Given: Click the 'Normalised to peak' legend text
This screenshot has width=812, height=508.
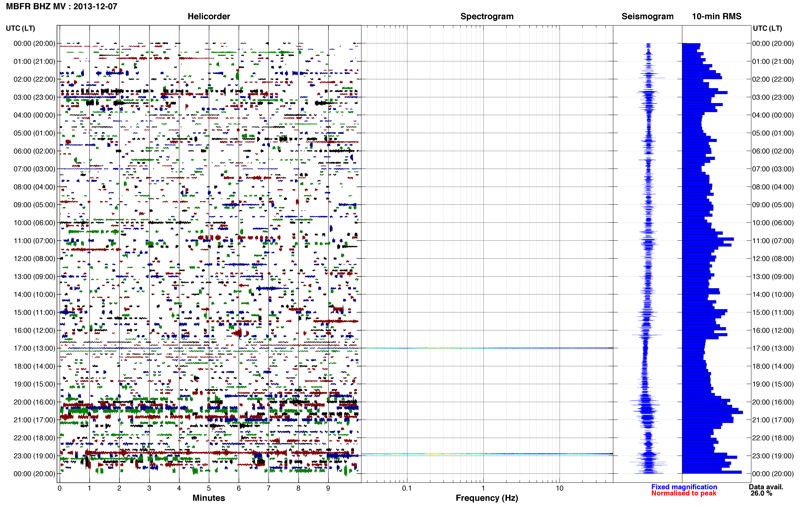Looking at the screenshot, I should pyautogui.click(x=684, y=493).
